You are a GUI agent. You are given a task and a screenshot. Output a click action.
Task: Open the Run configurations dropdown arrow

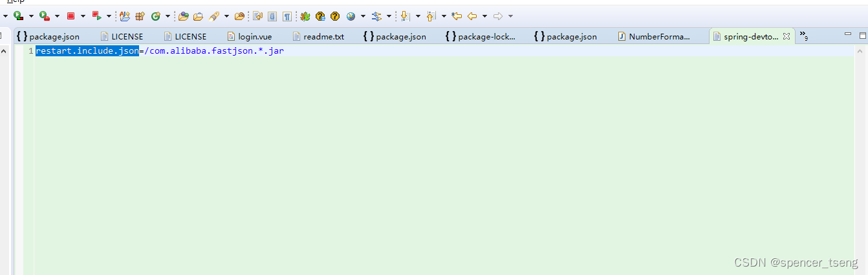31,16
